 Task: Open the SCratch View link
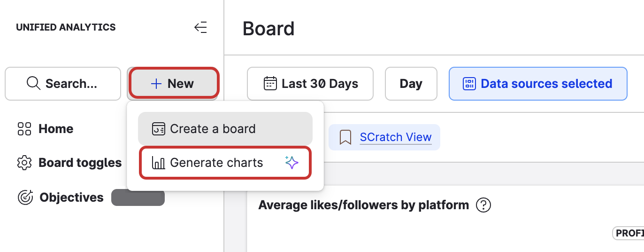395,137
